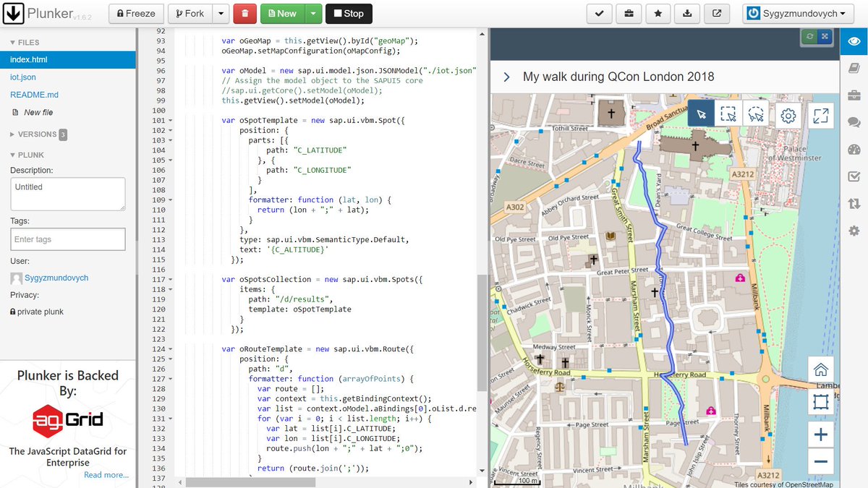Download the plunk as zip
Screen dimensions: 868x488
coord(687,13)
